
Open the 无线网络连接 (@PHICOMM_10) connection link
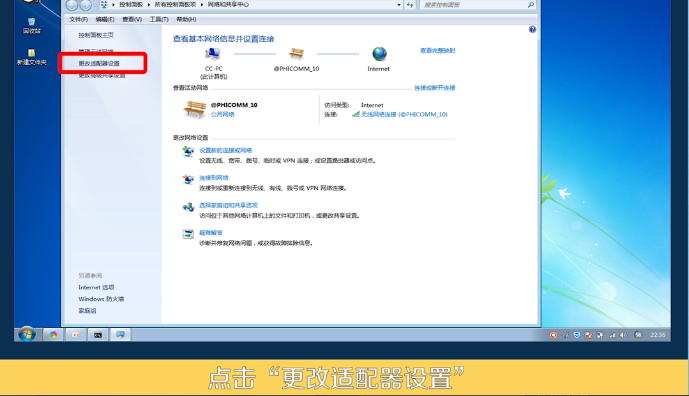[x=404, y=114]
